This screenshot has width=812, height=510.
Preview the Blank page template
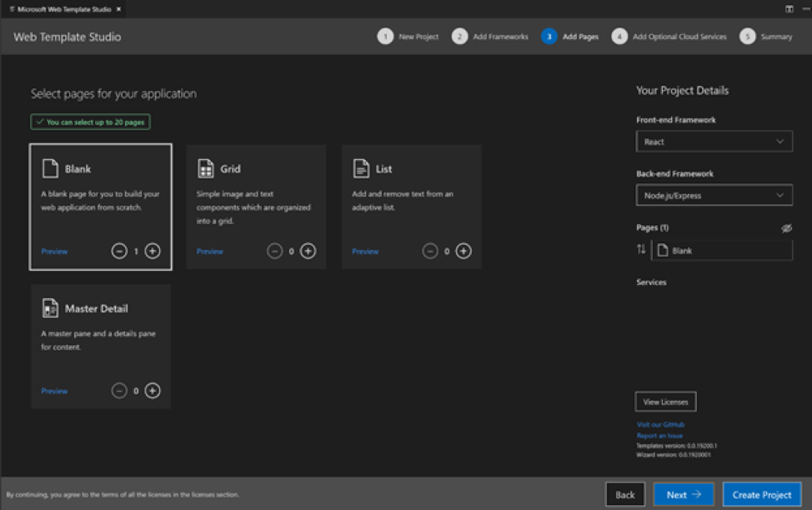(x=54, y=252)
